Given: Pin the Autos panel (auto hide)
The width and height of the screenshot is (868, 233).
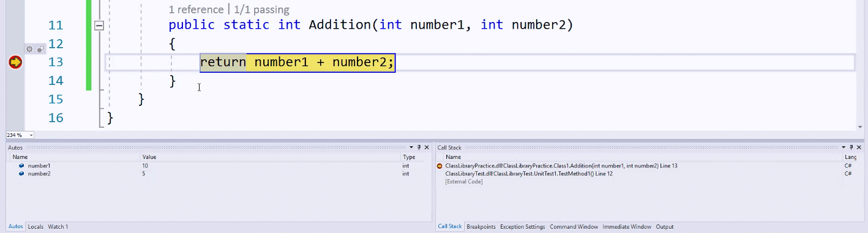Looking at the screenshot, I should coord(419,147).
